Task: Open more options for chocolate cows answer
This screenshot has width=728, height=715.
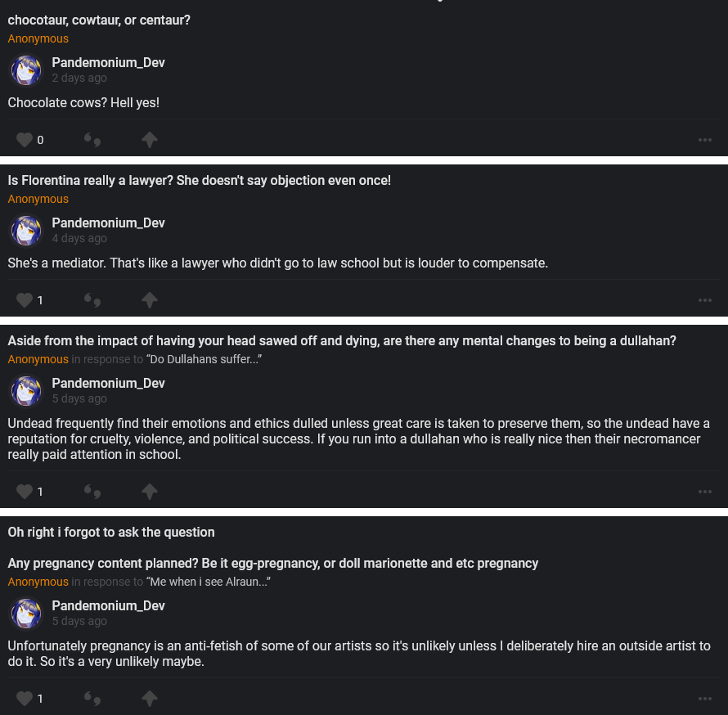Action: [x=705, y=140]
